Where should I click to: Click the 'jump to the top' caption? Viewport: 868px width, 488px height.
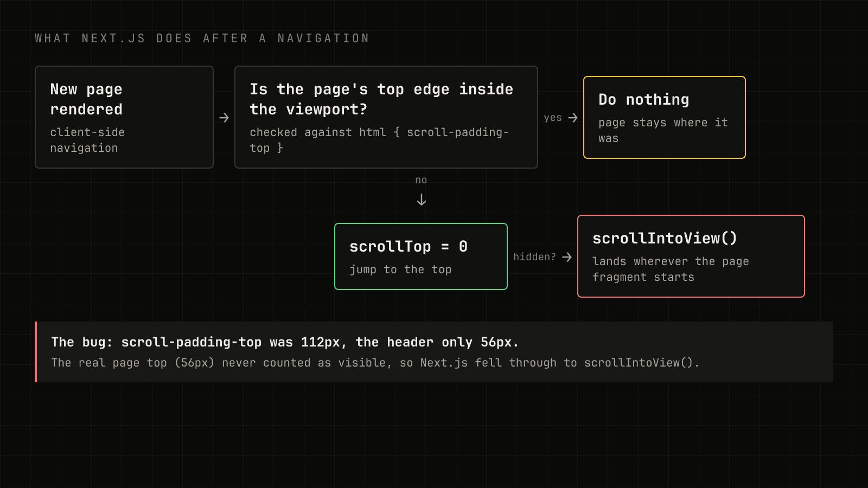[400, 269]
